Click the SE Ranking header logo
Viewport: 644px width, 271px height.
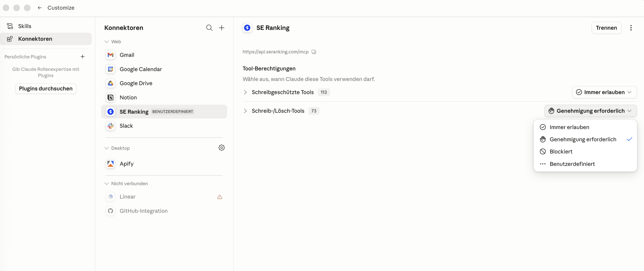247,28
